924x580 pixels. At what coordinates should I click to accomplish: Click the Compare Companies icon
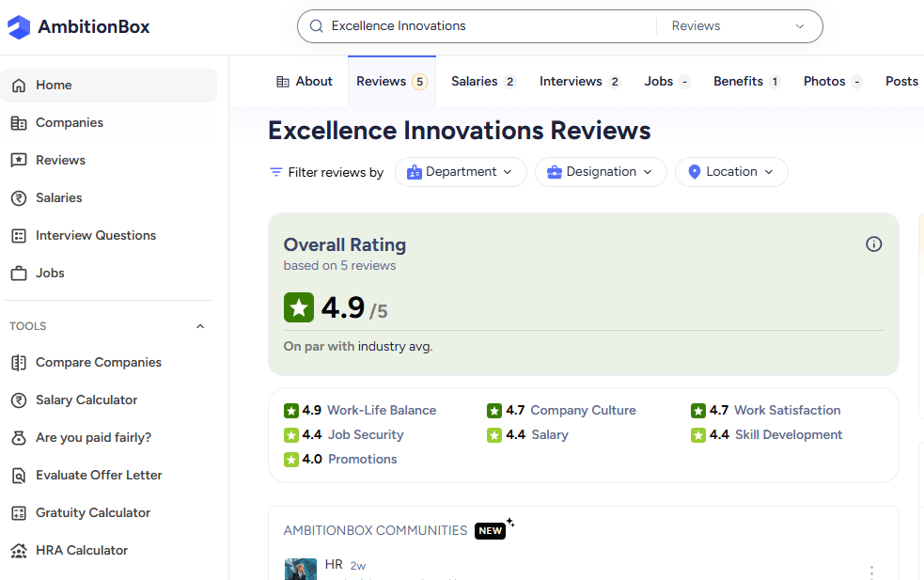pos(19,363)
